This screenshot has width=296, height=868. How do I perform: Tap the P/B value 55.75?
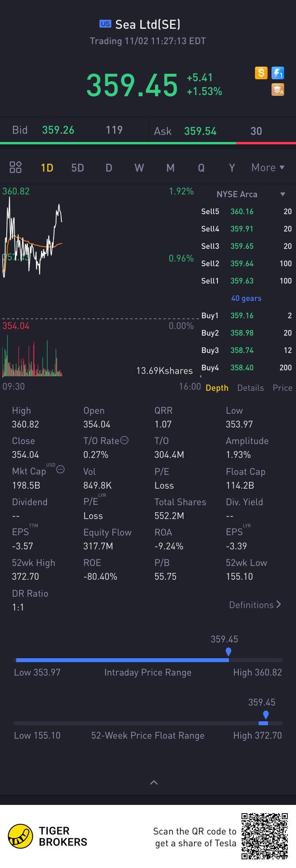(x=165, y=577)
